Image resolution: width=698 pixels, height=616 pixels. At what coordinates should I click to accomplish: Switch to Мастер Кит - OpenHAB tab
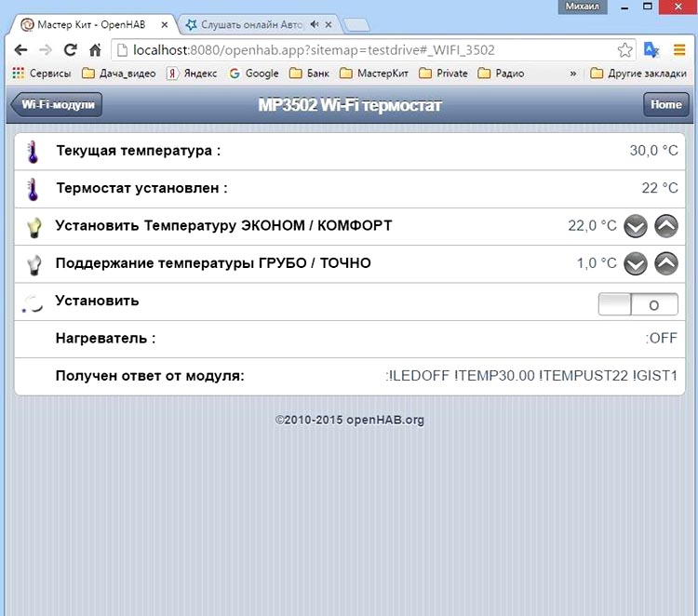[x=91, y=24]
